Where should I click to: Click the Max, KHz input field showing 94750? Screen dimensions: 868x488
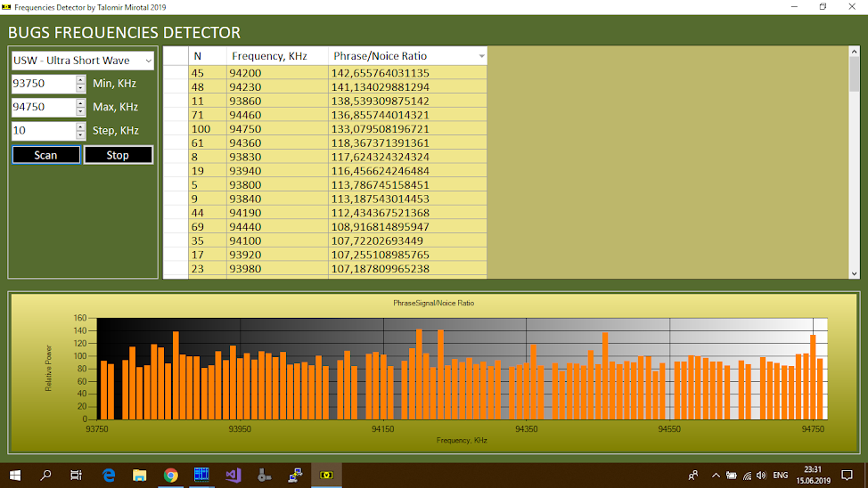[x=43, y=107]
